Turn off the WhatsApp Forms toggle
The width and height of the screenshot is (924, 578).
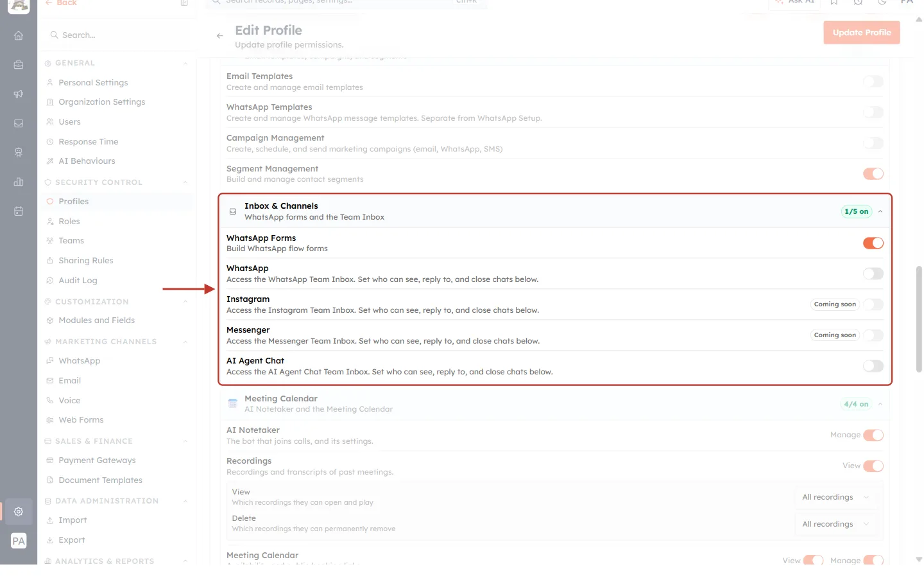point(873,243)
